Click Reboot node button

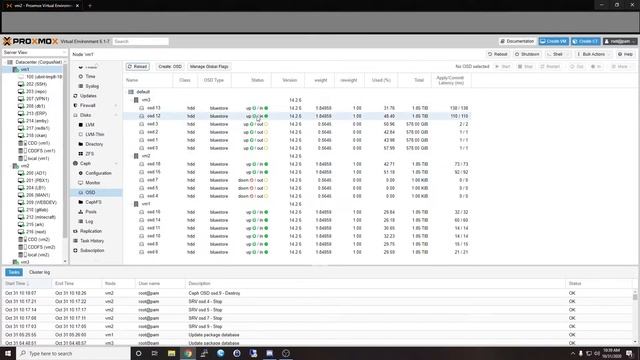[497, 54]
